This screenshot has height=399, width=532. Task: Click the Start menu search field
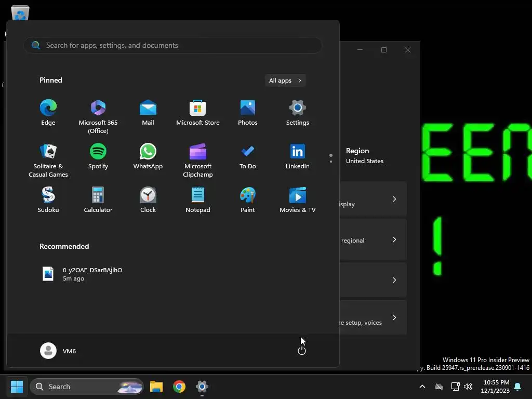click(173, 45)
